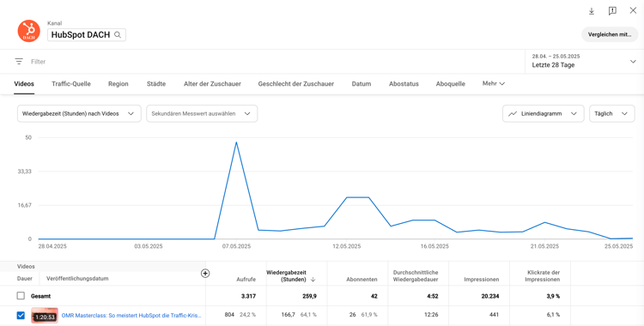
Task: Click the search icon beside HubSpot DACH
Action: (x=118, y=35)
